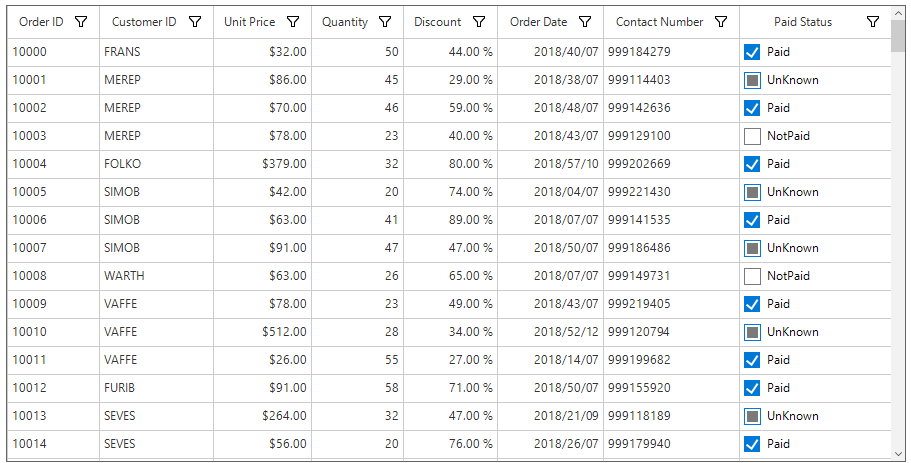Select Order Date cell 2018/21/09
Viewport: 911px width, 463px height.
(551, 416)
